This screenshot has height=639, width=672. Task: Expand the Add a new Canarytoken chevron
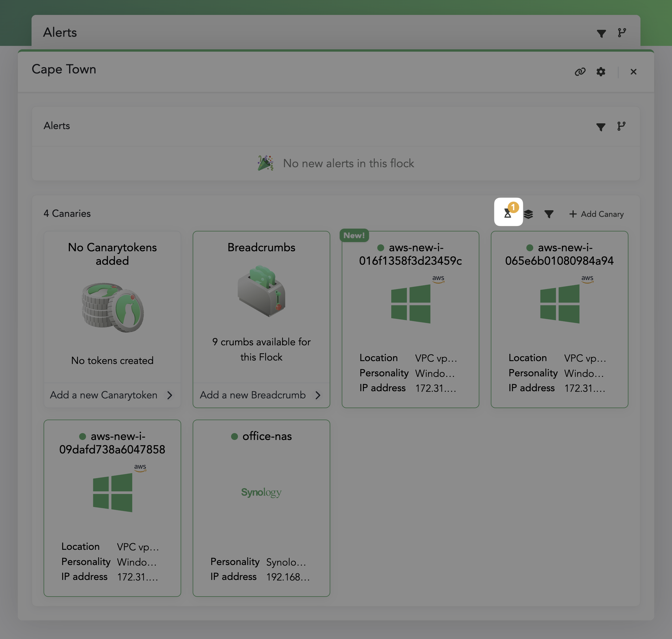click(x=169, y=395)
